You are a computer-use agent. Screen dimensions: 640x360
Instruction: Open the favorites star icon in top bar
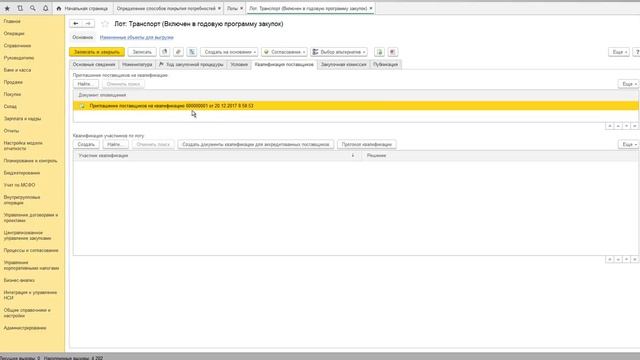[7, 8]
